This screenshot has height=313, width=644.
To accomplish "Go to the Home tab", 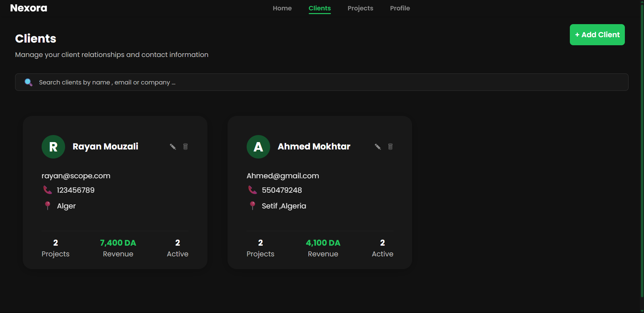I will tap(282, 8).
